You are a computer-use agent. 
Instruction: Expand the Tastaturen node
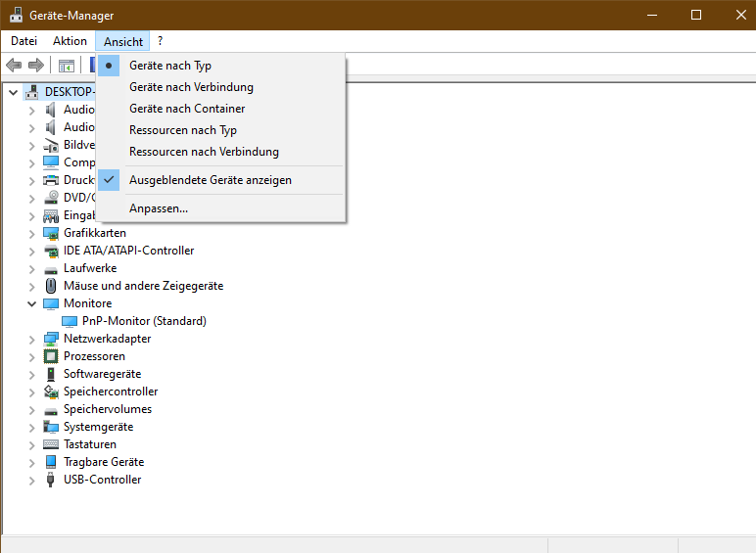pos(31,445)
